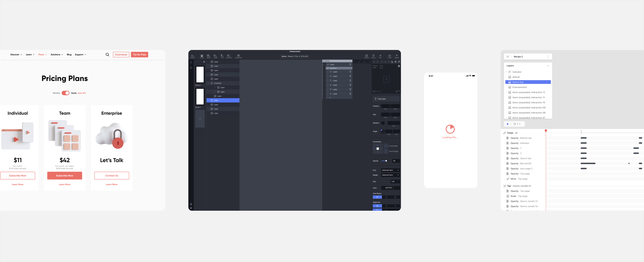Click Contact Us for Enterprise plan
The width and height of the screenshot is (644, 262).
(x=111, y=175)
